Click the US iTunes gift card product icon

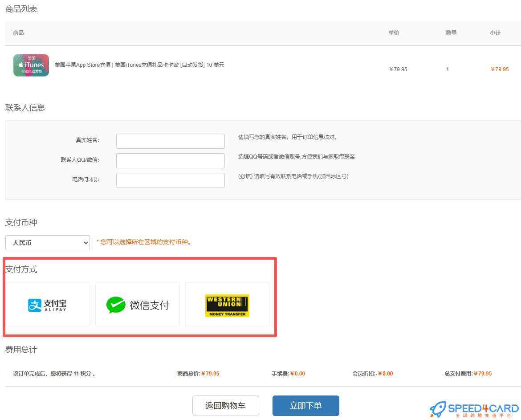tap(31, 65)
